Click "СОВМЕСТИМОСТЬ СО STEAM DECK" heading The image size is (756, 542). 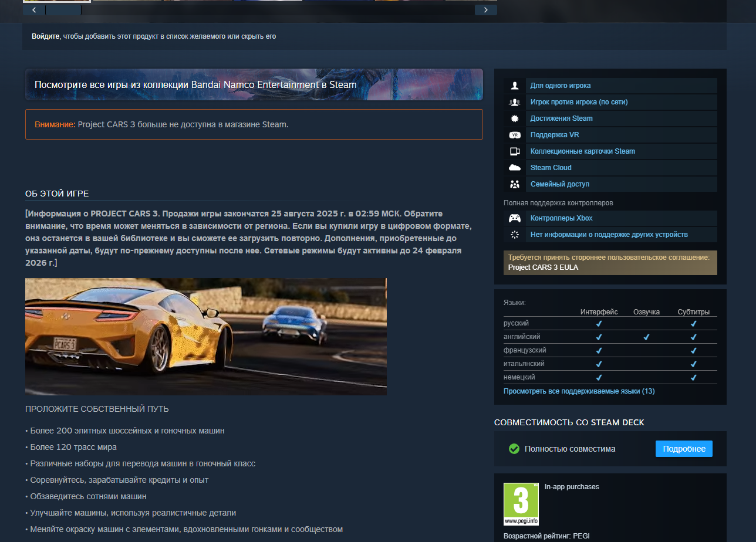pyautogui.click(x=569, y=422)
